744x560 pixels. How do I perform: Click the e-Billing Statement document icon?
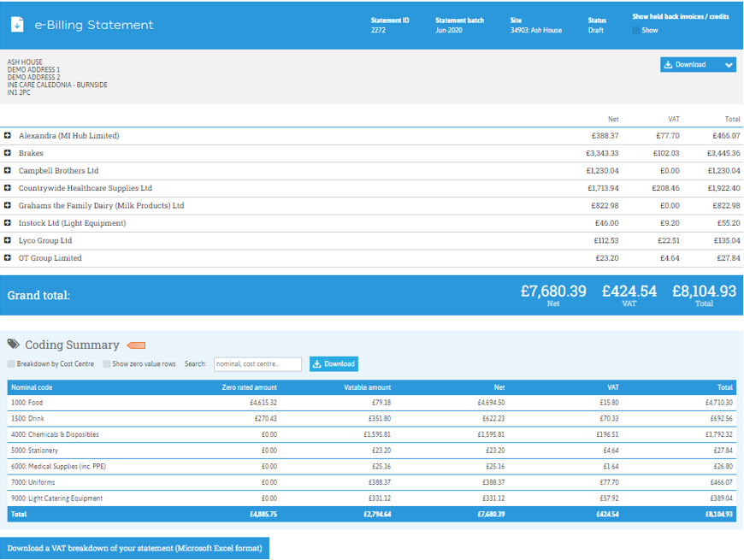tap(17, 24)
